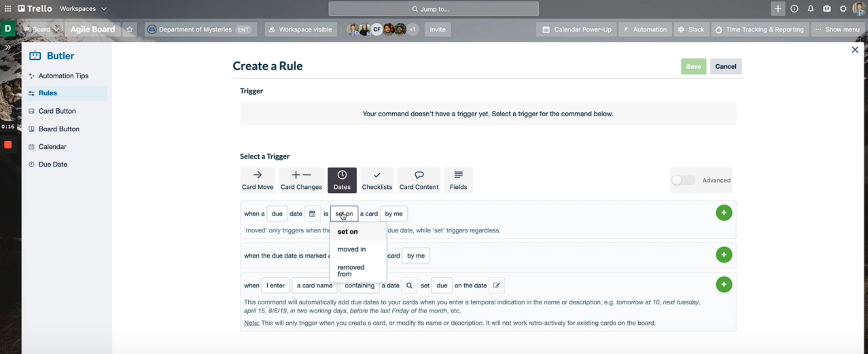
Task: Open the information icon in header
Action: pyautogui.click(x=794, y=9)
